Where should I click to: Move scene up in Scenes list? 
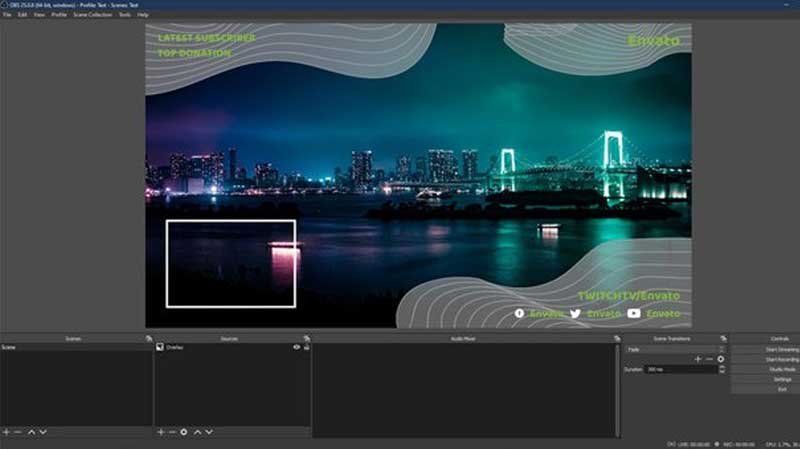[x=31, y=432]
